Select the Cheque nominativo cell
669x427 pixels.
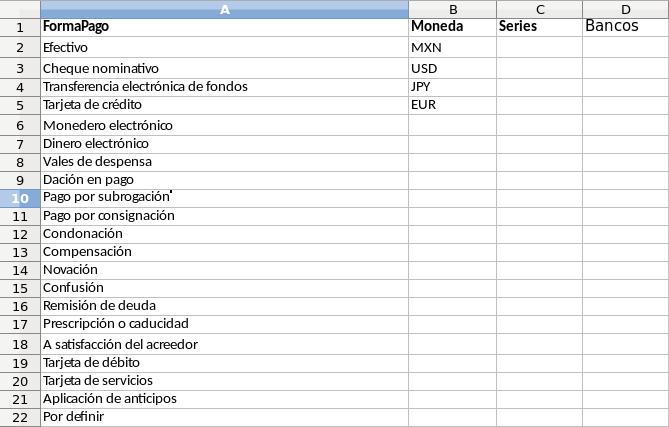tap(224, 68)
